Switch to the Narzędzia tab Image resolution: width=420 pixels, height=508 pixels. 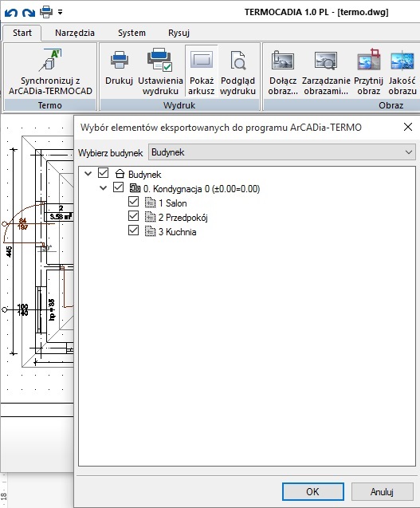click(75, 33)
